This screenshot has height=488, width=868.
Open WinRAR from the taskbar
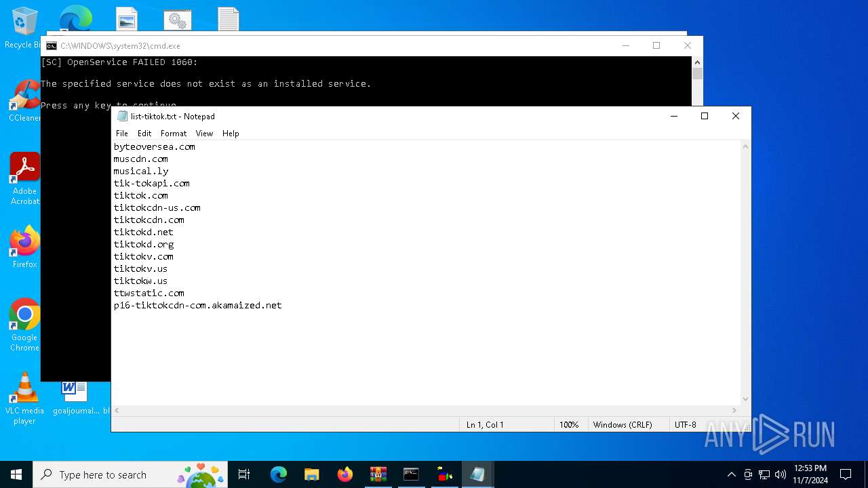pyautogui.click(x=378, y=474)
